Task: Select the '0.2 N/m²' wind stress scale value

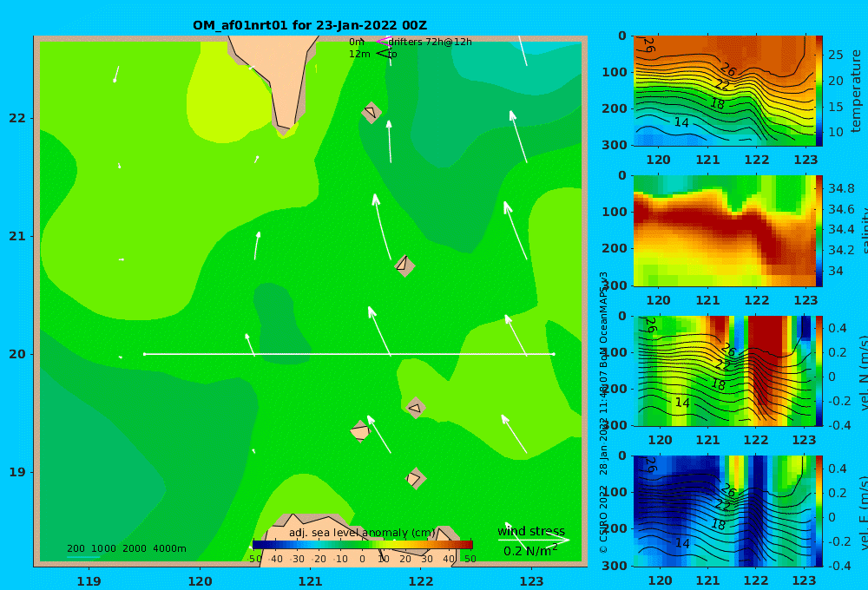Action: point(530,551)
